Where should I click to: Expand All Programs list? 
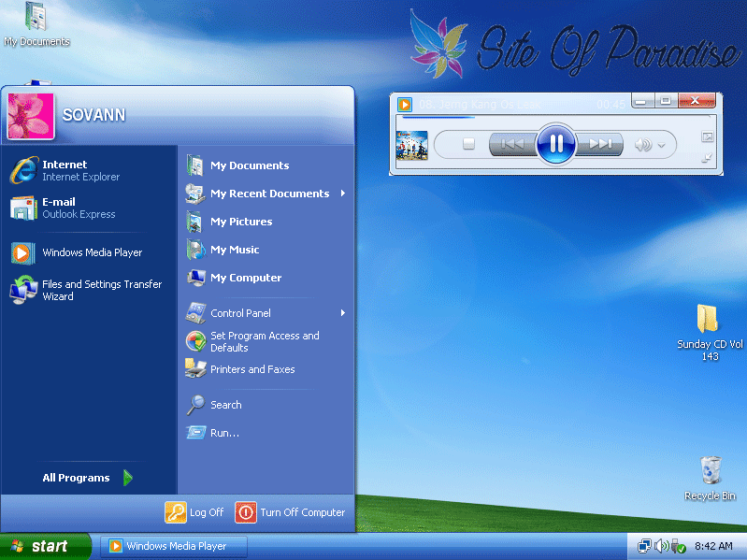pyautogui.click(x=87, y=478)
